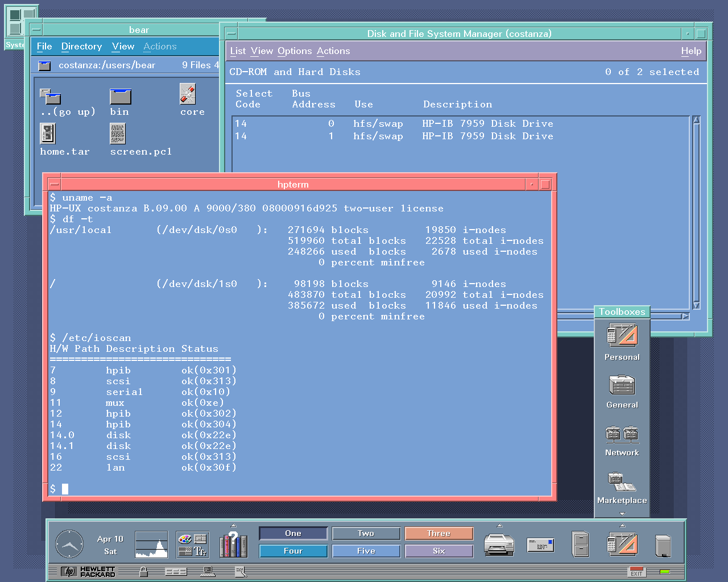Open window menu button of bear window

tap(36, 30)
